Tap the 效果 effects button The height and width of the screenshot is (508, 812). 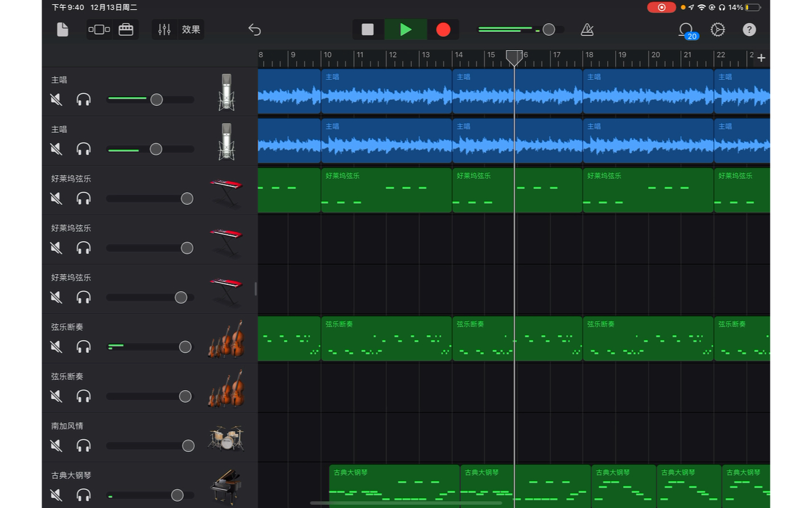point(191,30)
